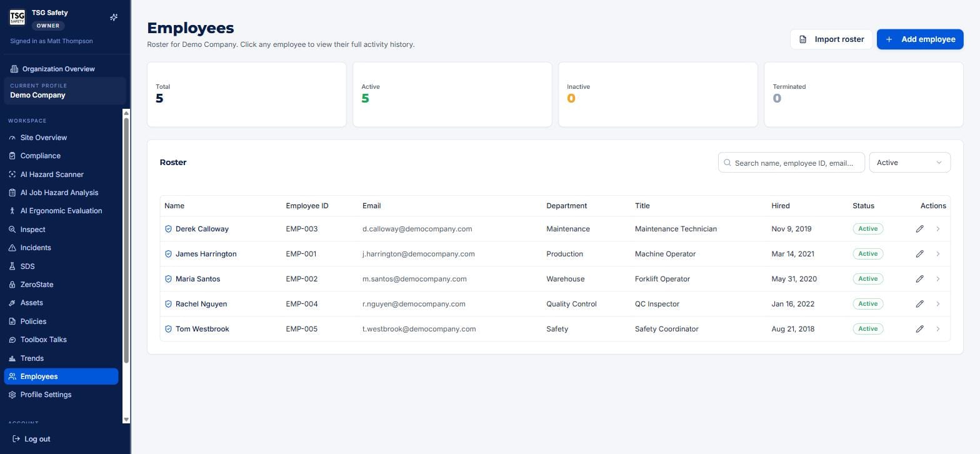Screen dimensions: 980x454
Task: Expand Tom Westbrook row chevron
Action: coord(938,329)
